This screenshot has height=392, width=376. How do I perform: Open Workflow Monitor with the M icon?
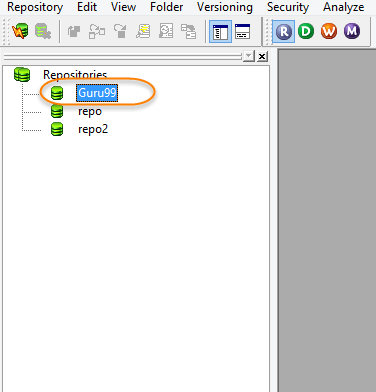point(352,31)
